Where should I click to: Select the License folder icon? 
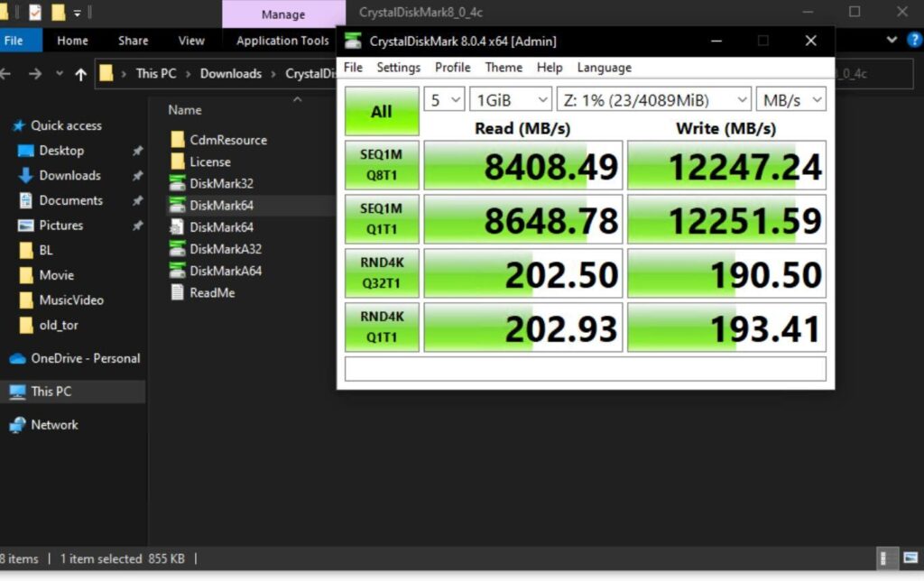[x=178, y=161]
